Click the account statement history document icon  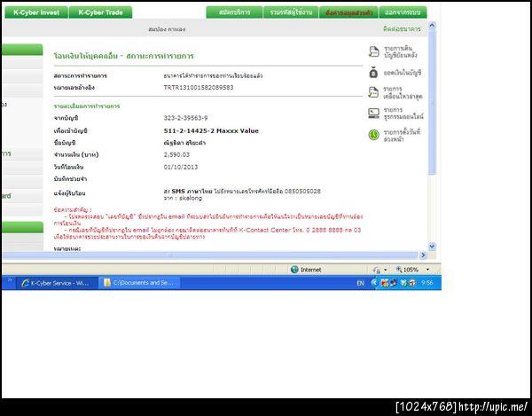tap(373, 51)
